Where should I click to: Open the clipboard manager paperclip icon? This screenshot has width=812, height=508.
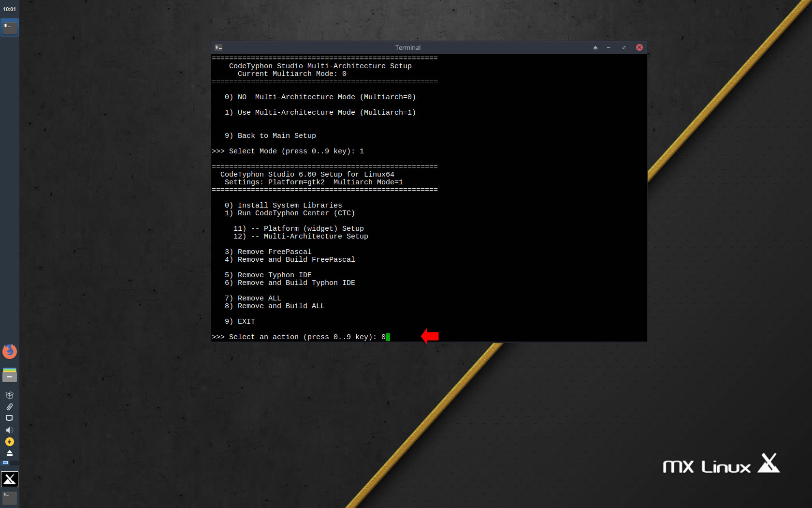click(9, 407)
